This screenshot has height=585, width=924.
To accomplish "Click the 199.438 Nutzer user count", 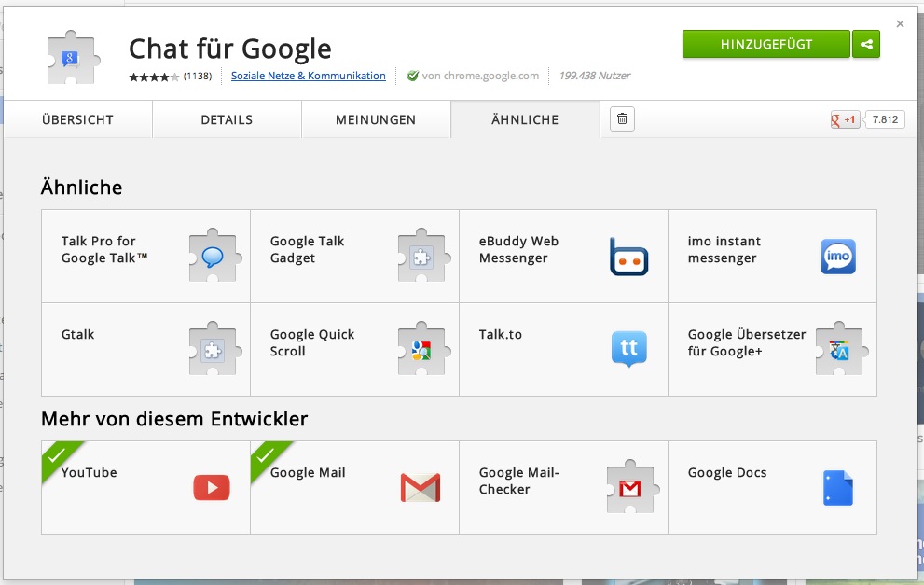I will pyautogui.click(x=595, y=76).
